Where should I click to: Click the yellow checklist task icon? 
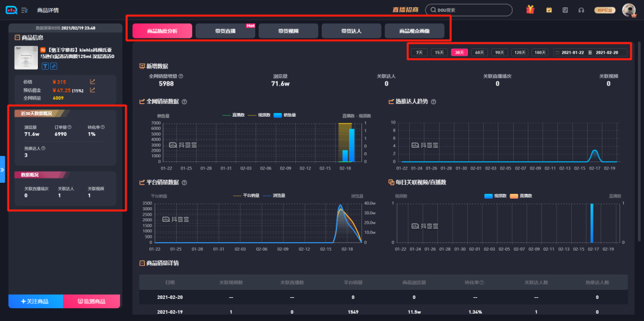[x=549, y=10]
